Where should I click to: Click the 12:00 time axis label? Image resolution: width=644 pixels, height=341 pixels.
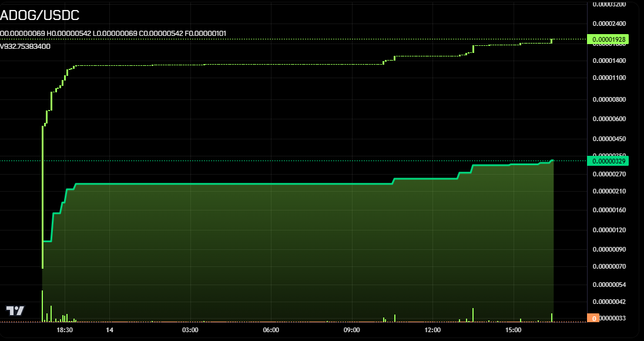[433, 330]
